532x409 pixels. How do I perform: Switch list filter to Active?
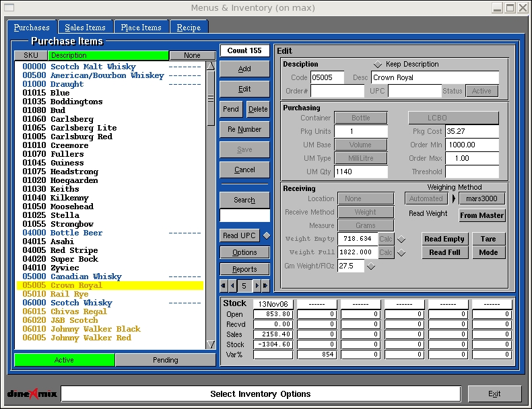click(x=64, y=360)
